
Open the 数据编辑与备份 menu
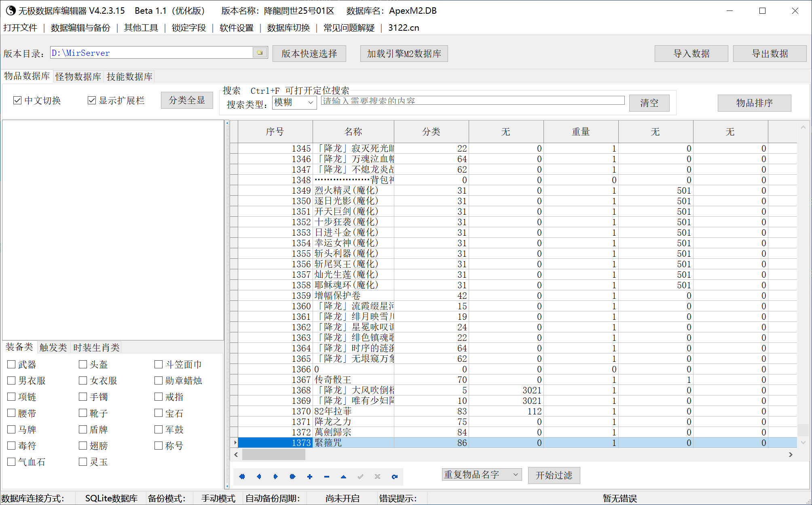[80, 28]
